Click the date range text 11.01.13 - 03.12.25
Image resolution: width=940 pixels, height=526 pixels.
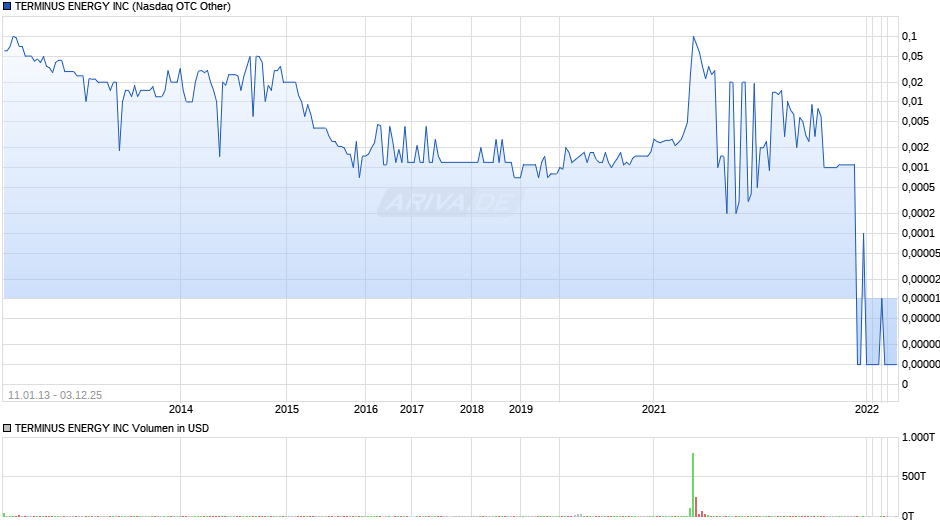click(x=55, y=395)
